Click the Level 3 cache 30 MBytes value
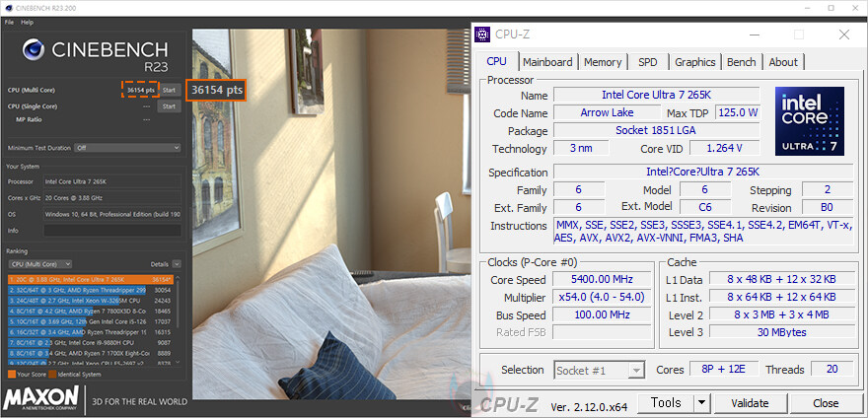 781,332
